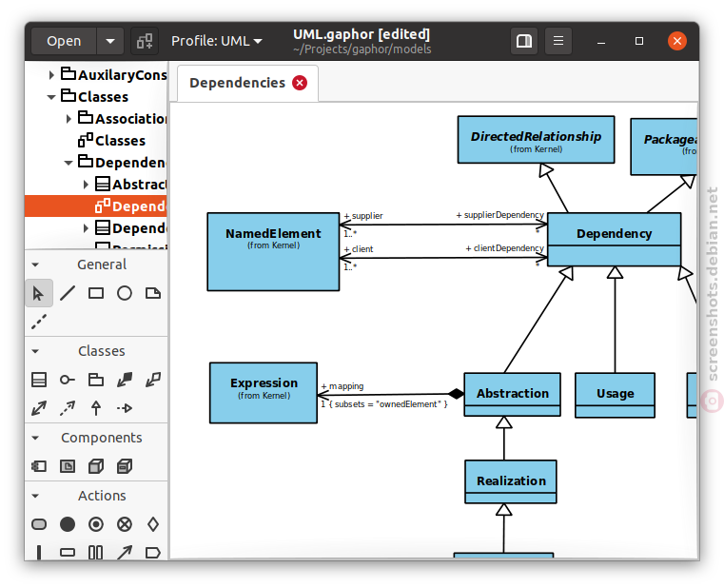
Task: Choose the Send signal pentagon tool
Action: click(x=153, y=552)
